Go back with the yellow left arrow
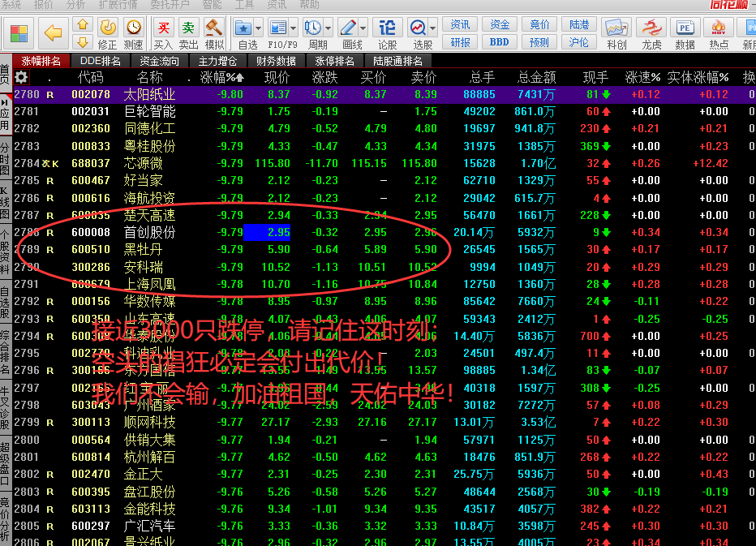 click(x=53, y=33)
